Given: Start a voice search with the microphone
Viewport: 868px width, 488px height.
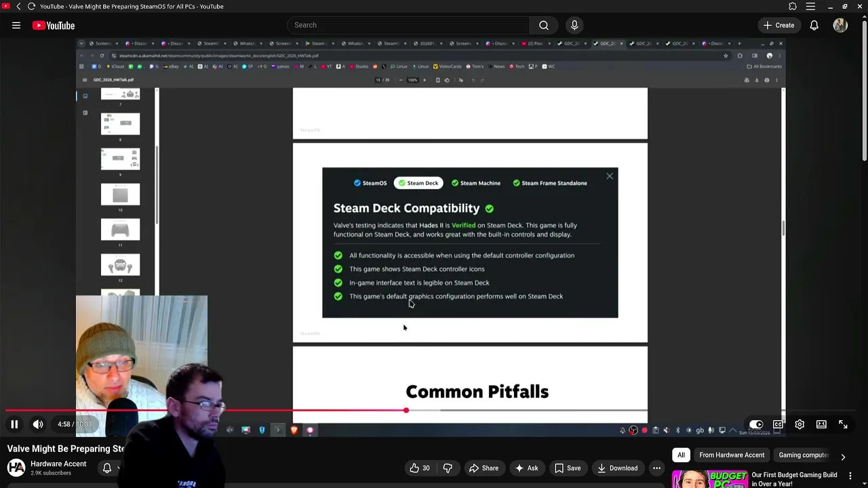Looking at the screenshot, I should 574,25.
